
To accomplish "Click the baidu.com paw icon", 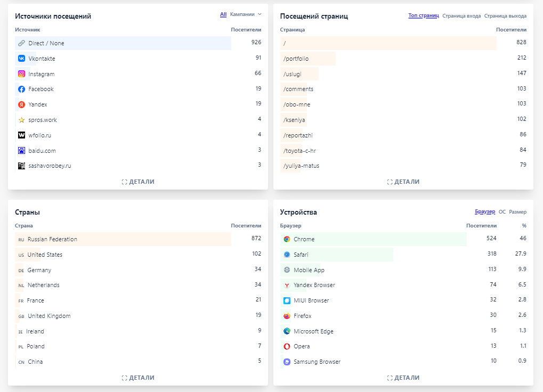I will click(x=21, y=151).
